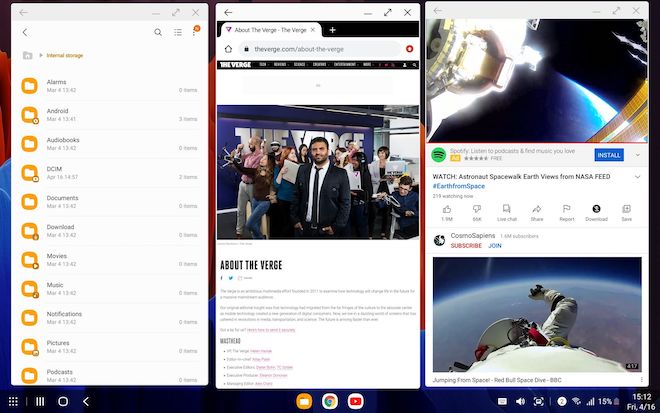Open the Podcasts folder
Image resolution: width=660 pixels, height=413 pixels.
pos(109,376)
